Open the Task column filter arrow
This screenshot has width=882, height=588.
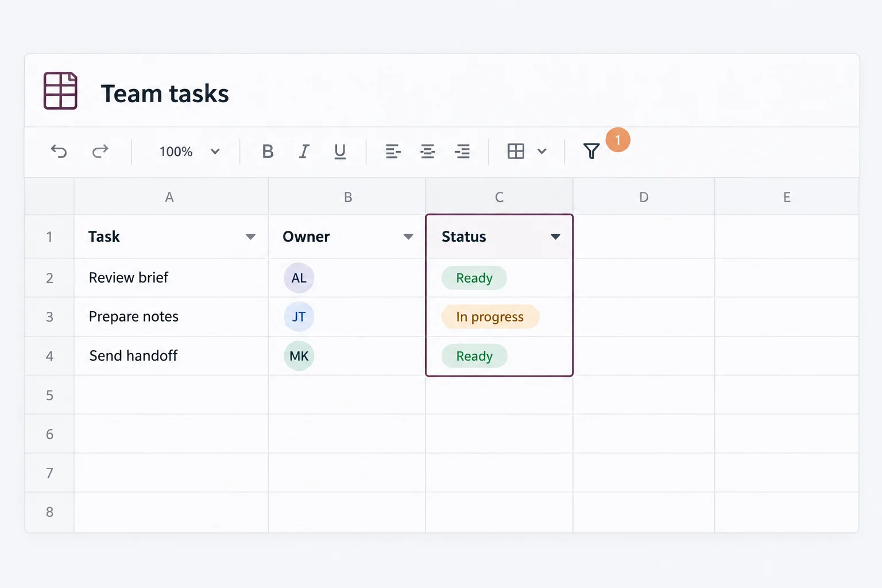250,237
